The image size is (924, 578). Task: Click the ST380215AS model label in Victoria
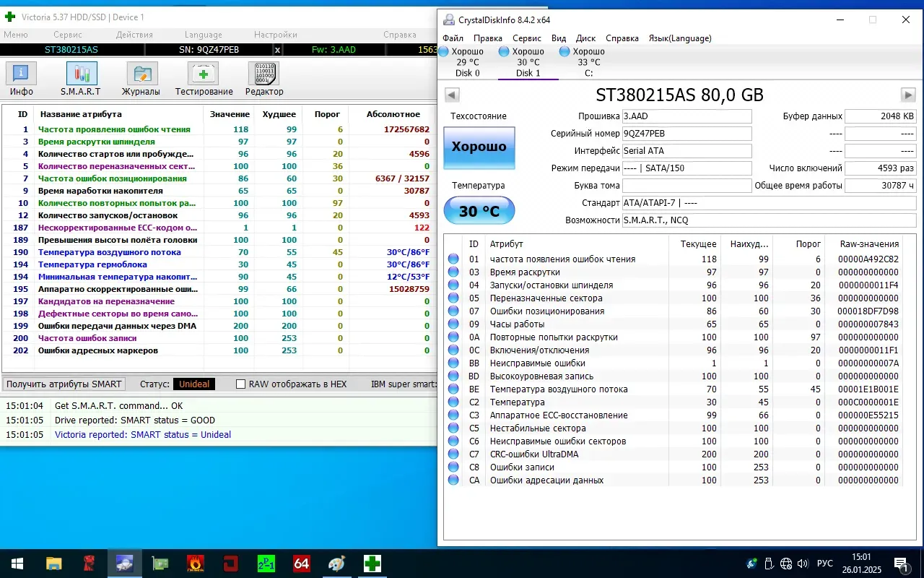tap(71, 50)
